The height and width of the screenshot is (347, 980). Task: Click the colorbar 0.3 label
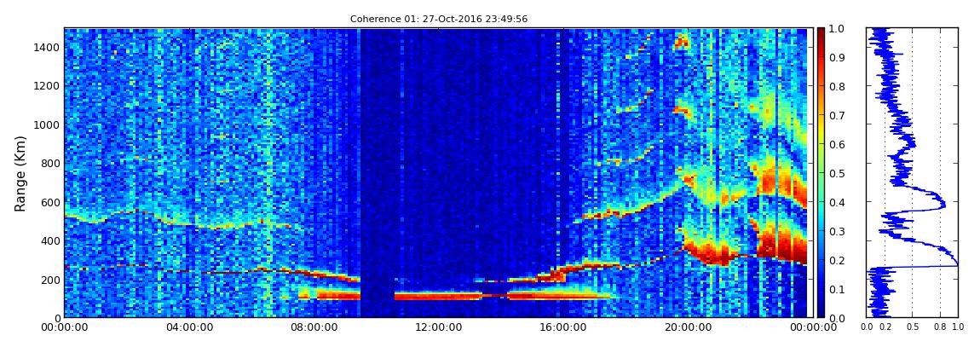[x=836, y=231]
